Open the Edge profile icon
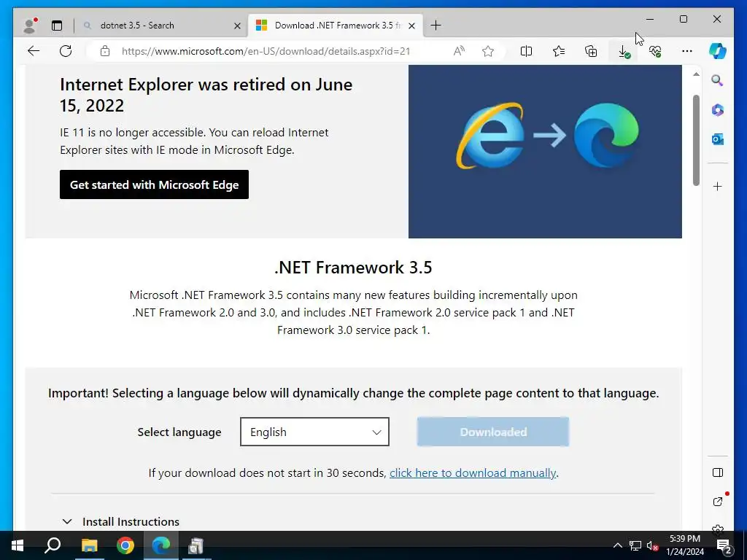This screenshot has width=747, height=560. pos(30,26)
